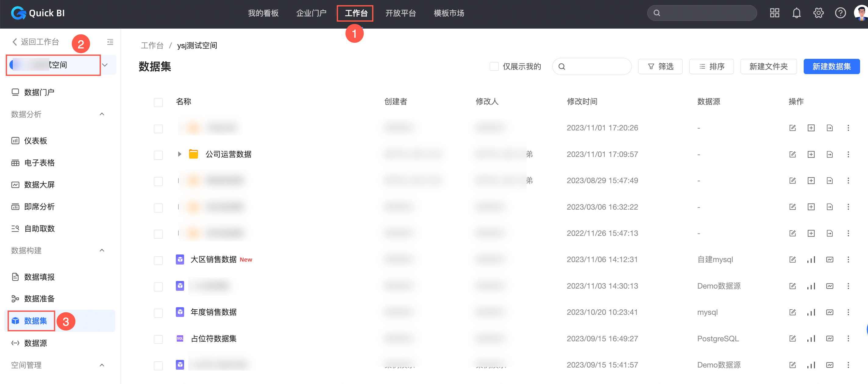
Task: Toggle the select-all checkbox in header row
Action: [x=158, y=102]
